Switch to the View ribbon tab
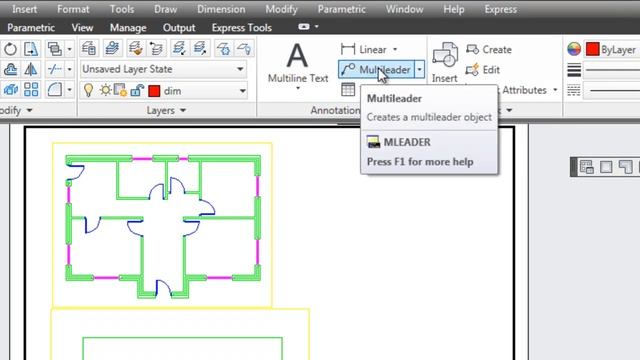Screen dimensions: 640x360 click(82, 28)
